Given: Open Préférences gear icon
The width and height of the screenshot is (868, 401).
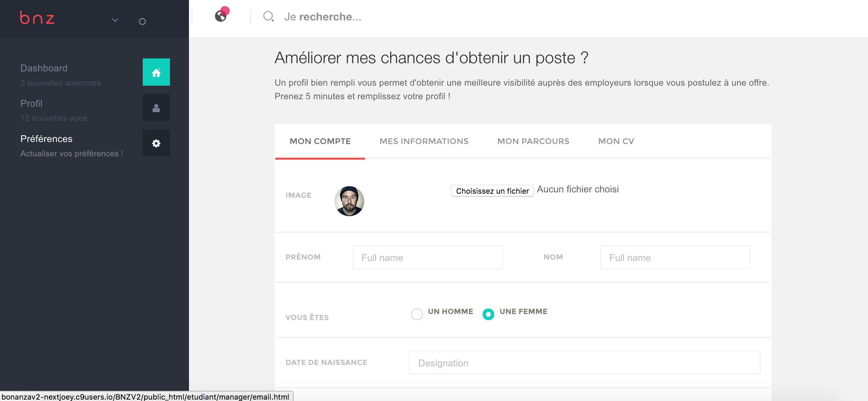Looking at the screenshot, I should 156,143.
